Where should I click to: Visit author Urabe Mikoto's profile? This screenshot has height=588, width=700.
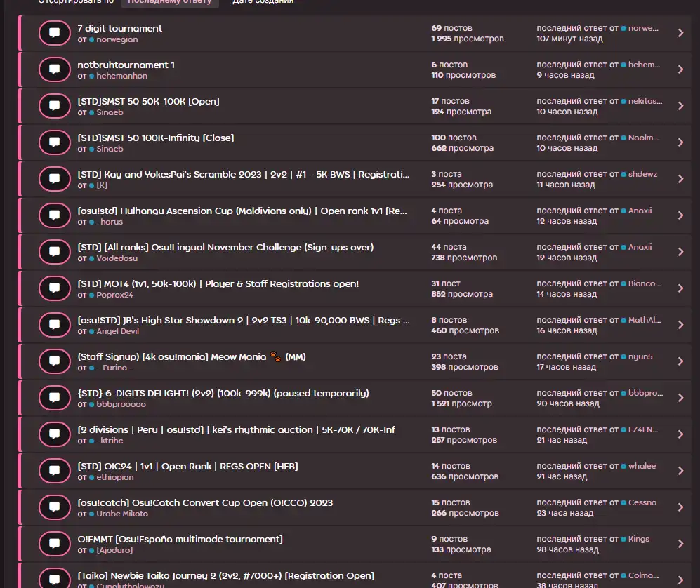tap(122, 514)
